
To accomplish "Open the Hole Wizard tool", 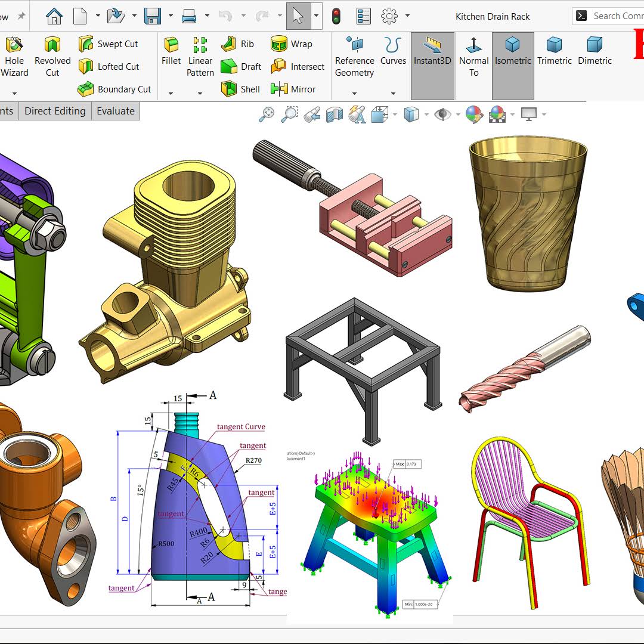I will tap(14, 57).
